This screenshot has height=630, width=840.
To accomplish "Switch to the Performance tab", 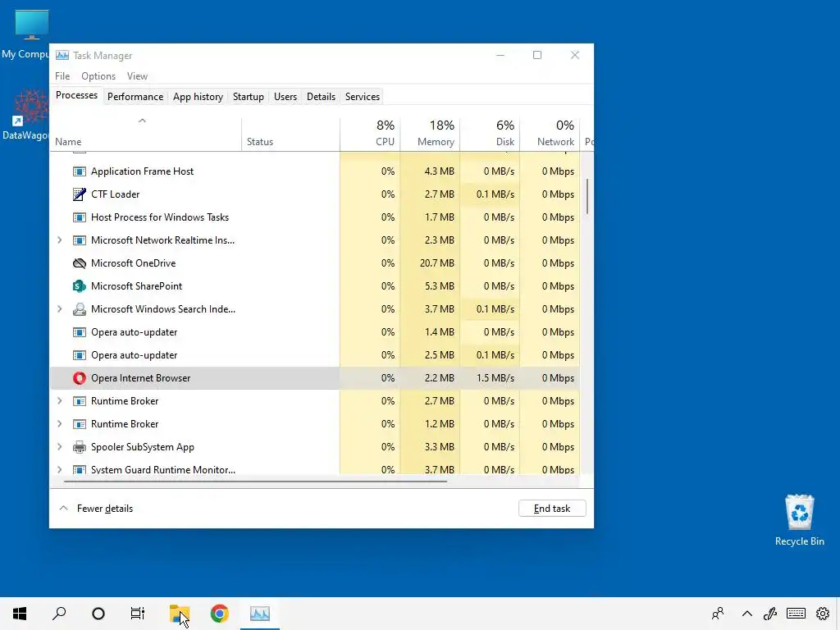I will click(x=135, y=97).
